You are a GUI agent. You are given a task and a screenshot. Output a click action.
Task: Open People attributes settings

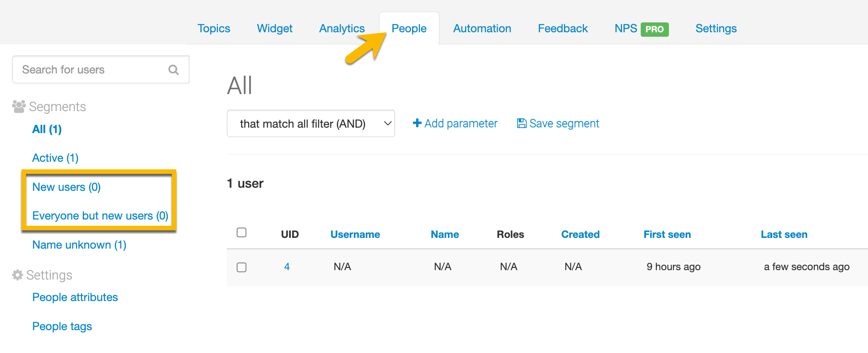(x=75, y=297)
